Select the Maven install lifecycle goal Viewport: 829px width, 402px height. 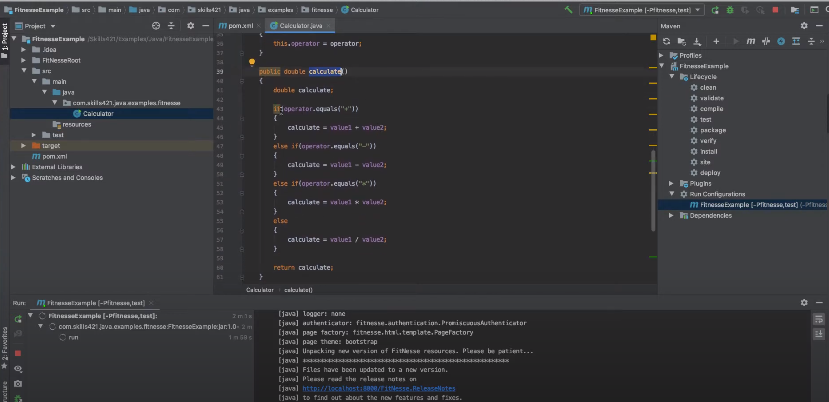(708, 151)
